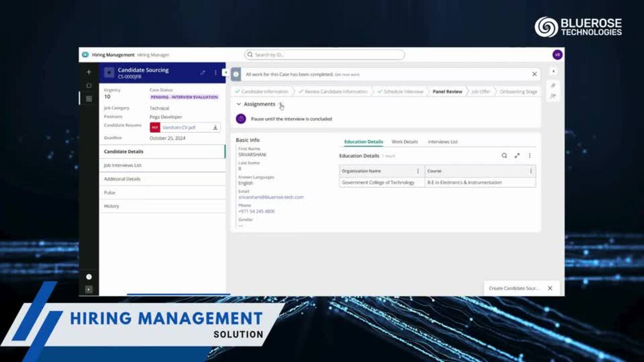Screen dimensions: 644x362
Task: Create a new case using the plus icon
Action: [89, 72]
